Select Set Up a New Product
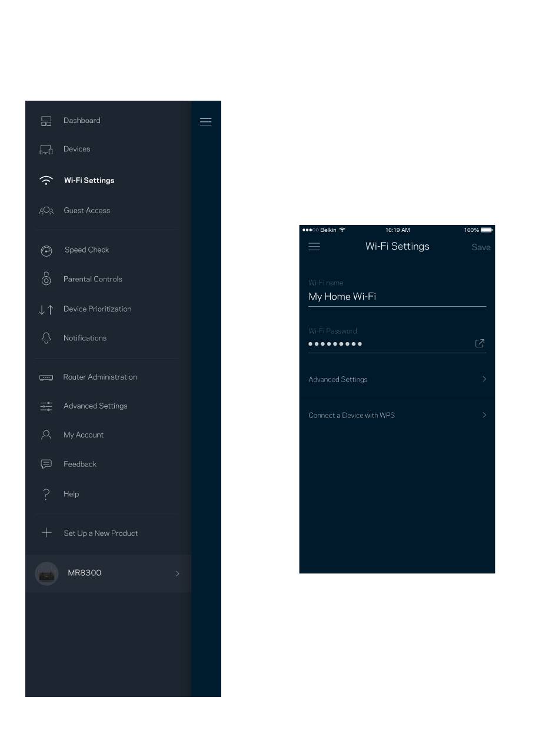The height and width of the screenshot is (756, 559). point(101,533)
